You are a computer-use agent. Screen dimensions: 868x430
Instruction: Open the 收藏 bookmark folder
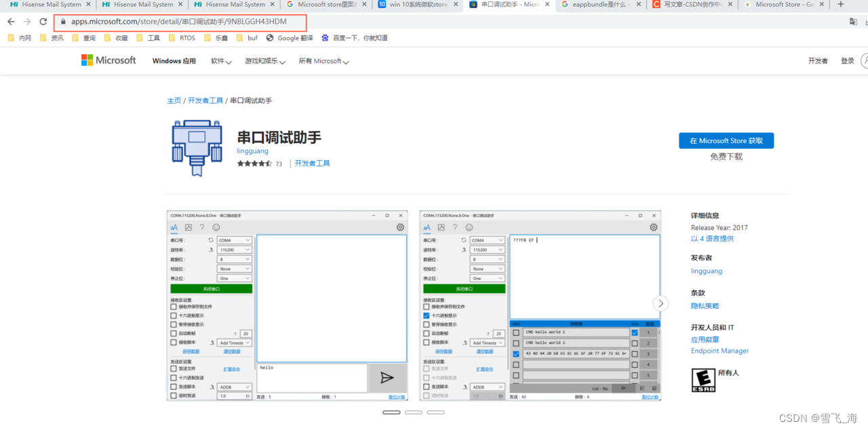pyautogui.click(x=116, y=38)
